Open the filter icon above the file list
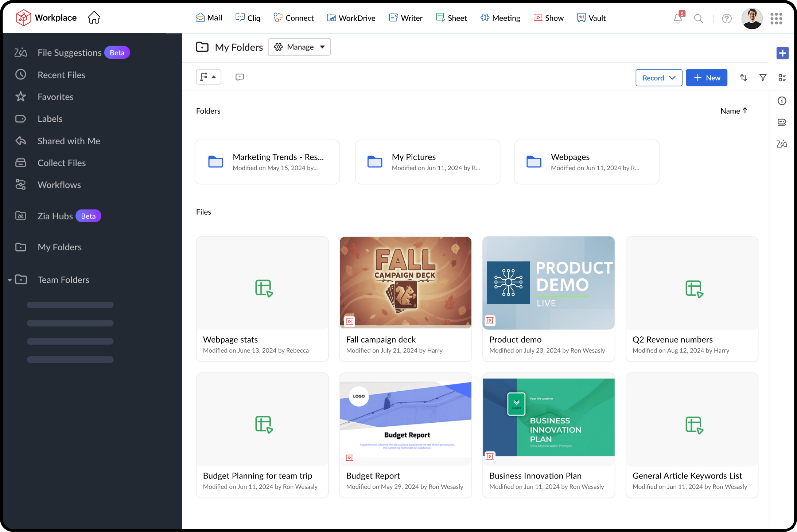This screenshot has width=797, height=532. [x=763, y=78]
